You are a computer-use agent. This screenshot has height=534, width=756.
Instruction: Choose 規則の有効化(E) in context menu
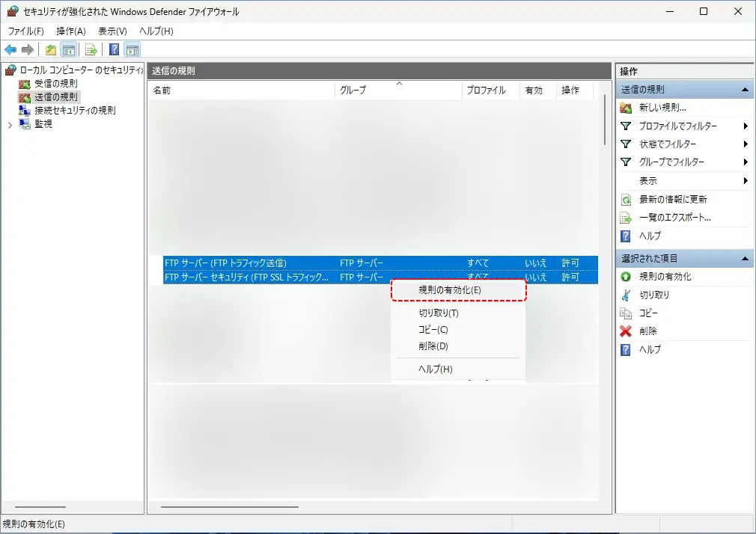[450, 290]
